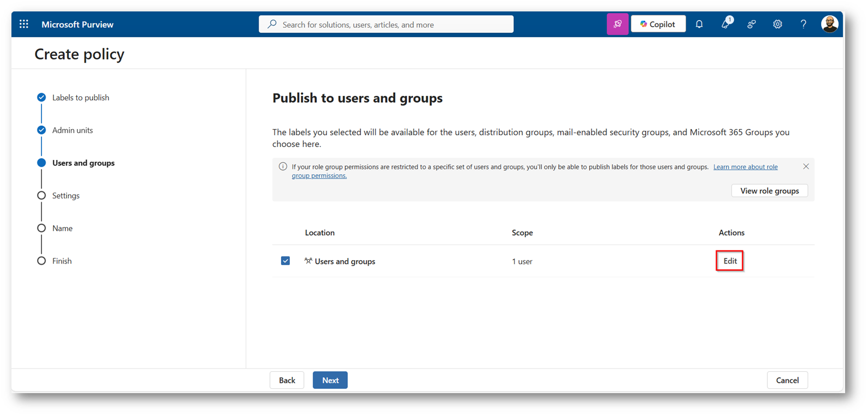Click Edit for Users and groups
868x416 pixels.
(x=730, y=261)
